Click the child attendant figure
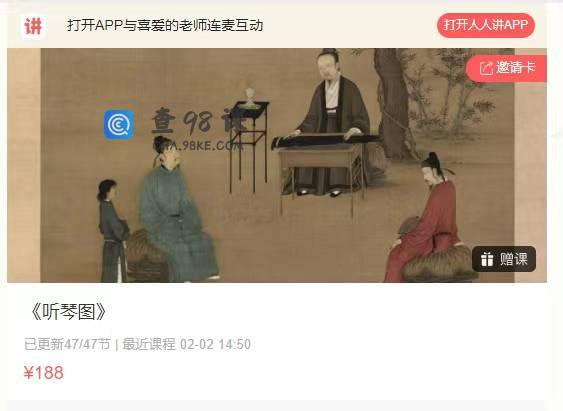 (x=113, y=230)
